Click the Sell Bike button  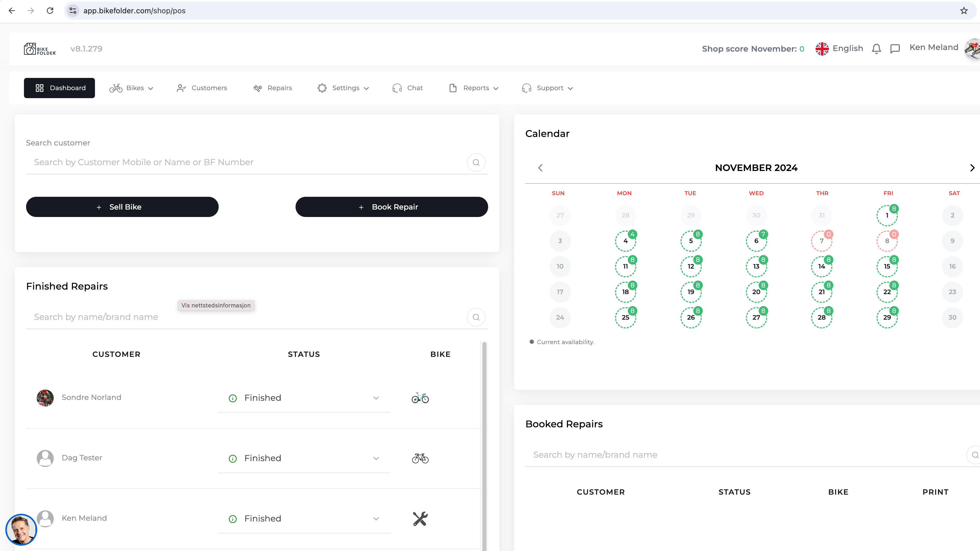[122, 207]
